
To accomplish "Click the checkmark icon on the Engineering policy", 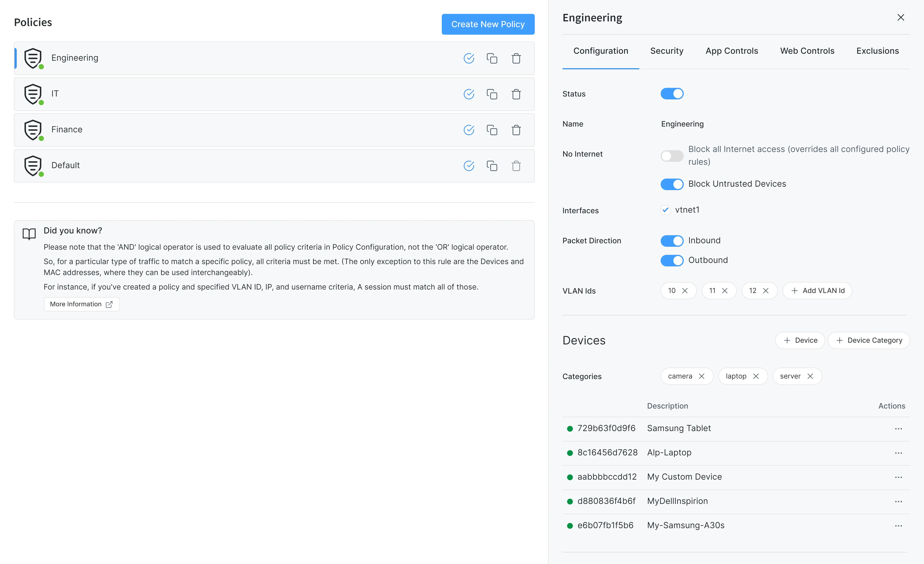I will pyautogui.click(x=469, y=58).
